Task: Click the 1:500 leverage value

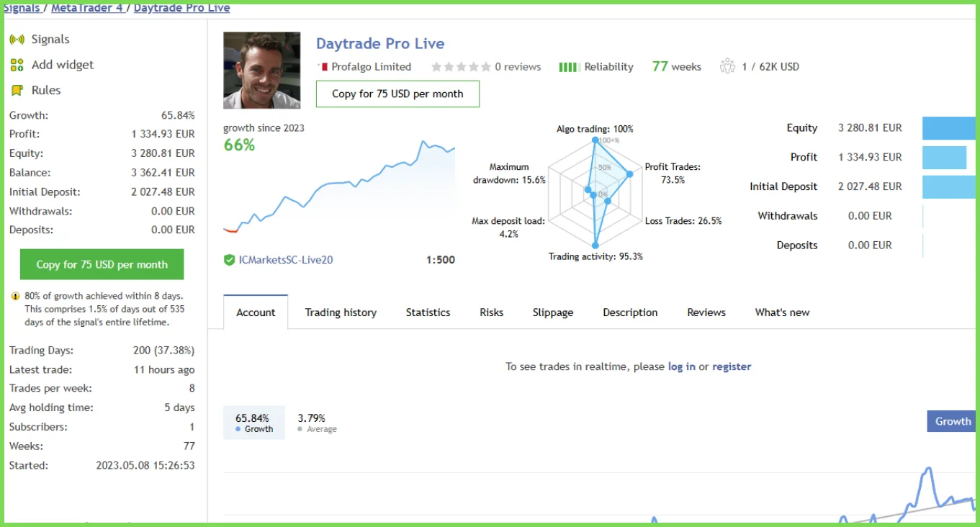Action: coord(441,260)
